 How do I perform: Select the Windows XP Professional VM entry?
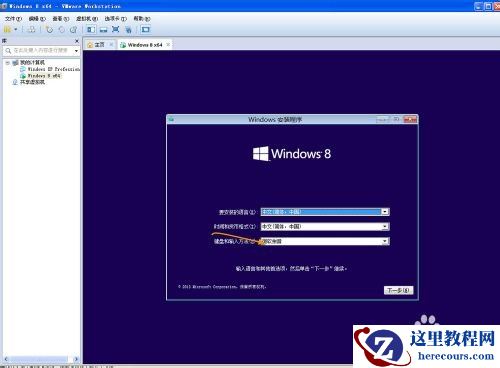point(50,69)
